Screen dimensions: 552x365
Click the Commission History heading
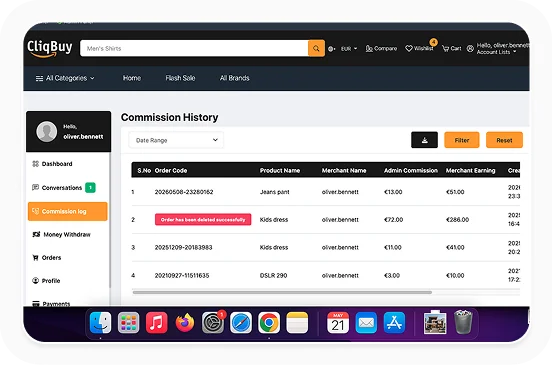(x=169, y=117)
